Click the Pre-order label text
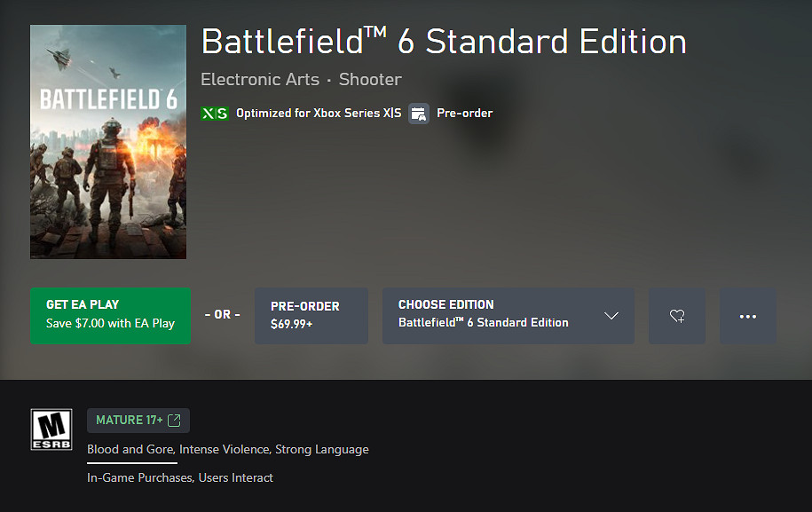The width and height of the screenshot is (812, 512). coord(464,114)
